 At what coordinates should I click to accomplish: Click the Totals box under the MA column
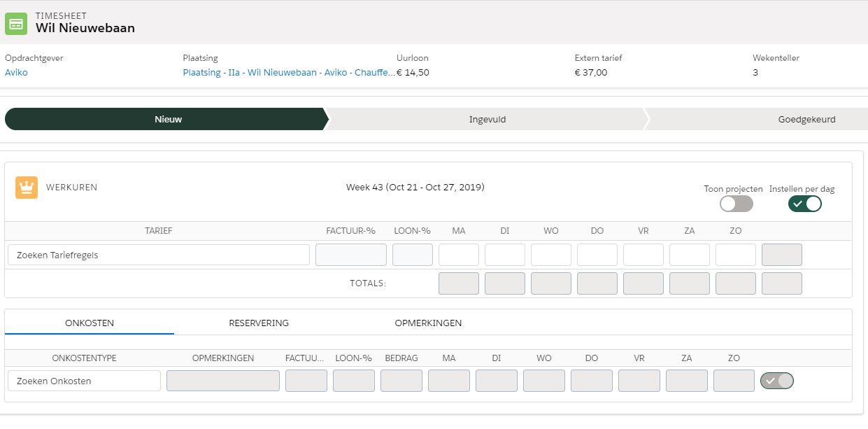pos(459,283)
